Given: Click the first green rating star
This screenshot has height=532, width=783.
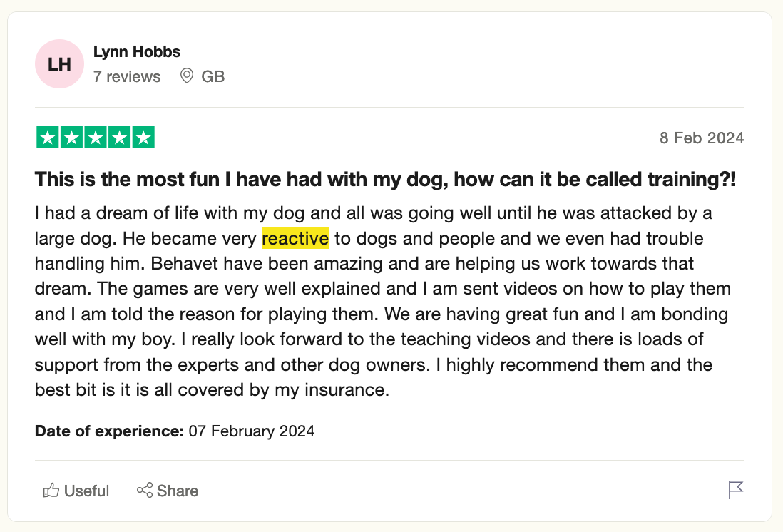Looking at the screenshot, I should click(48, 138).
